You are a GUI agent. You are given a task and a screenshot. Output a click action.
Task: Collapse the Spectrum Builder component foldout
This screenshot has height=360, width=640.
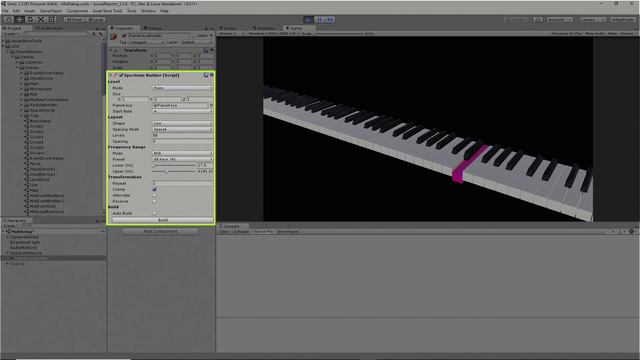110,75
